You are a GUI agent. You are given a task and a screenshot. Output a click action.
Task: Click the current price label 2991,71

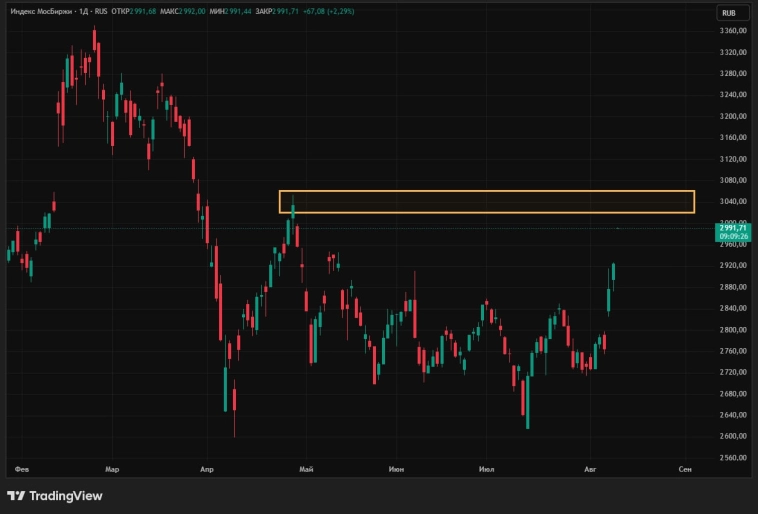click(733, 229)
